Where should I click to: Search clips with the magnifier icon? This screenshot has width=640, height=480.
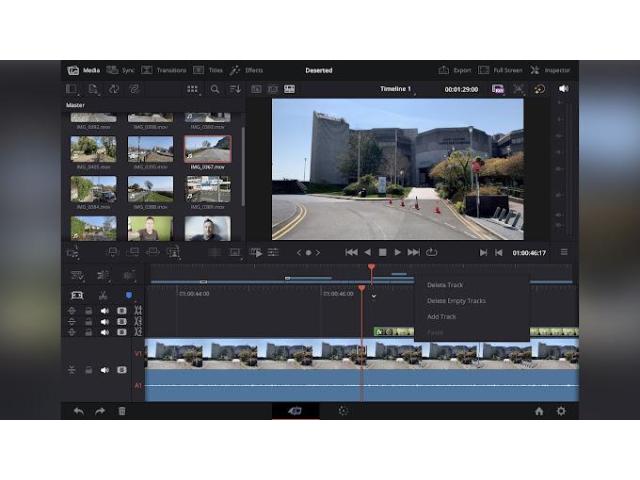pyautogui.click(x=215, y=89)
